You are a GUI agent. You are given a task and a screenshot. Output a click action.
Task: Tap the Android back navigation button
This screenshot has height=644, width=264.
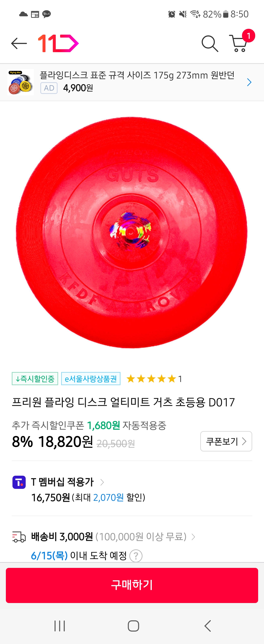(208, 626)
